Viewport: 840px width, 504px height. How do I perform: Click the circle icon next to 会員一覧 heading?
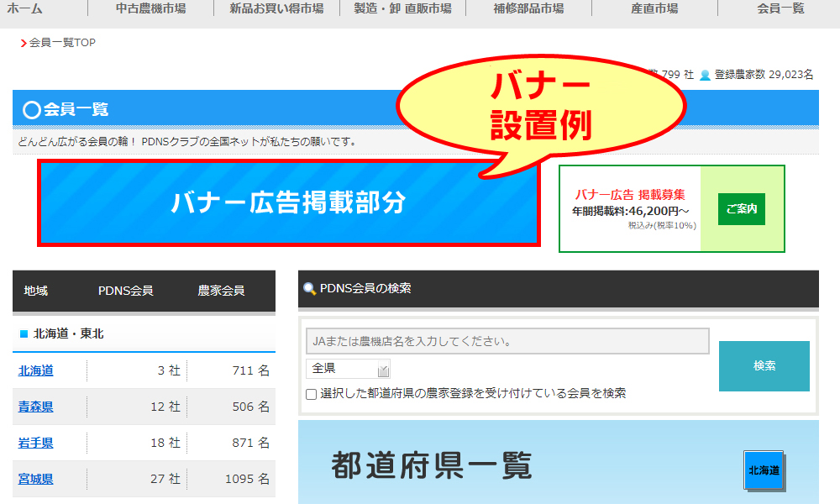point(32,109)
